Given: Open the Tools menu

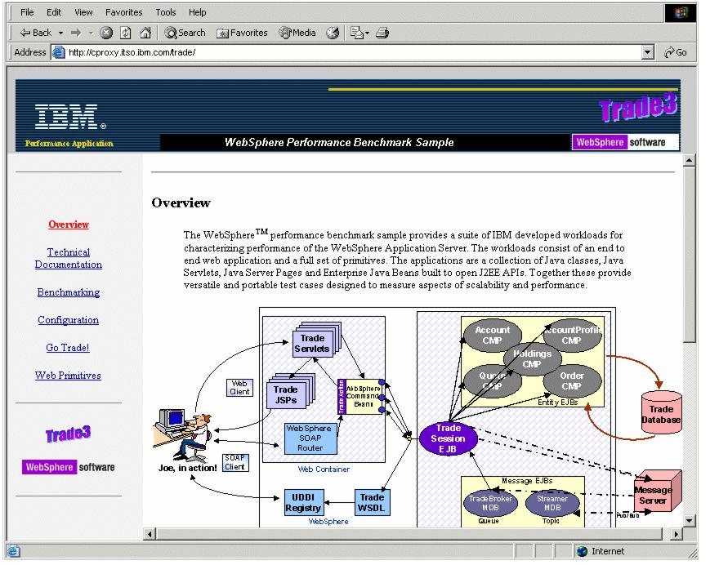Looking at the screenshot, I should tap(166, 12).
